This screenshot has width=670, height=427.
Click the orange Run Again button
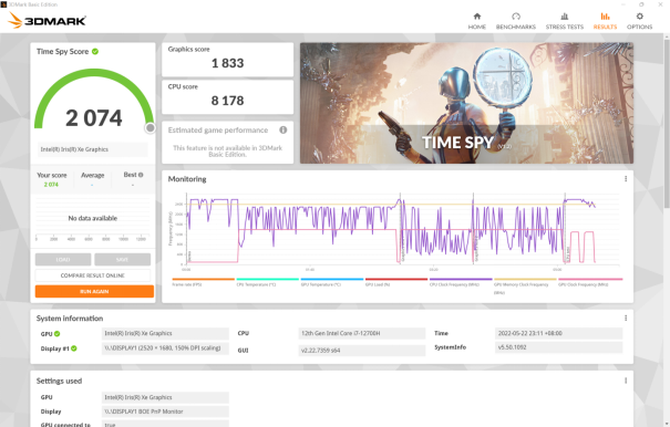[94, 292]
